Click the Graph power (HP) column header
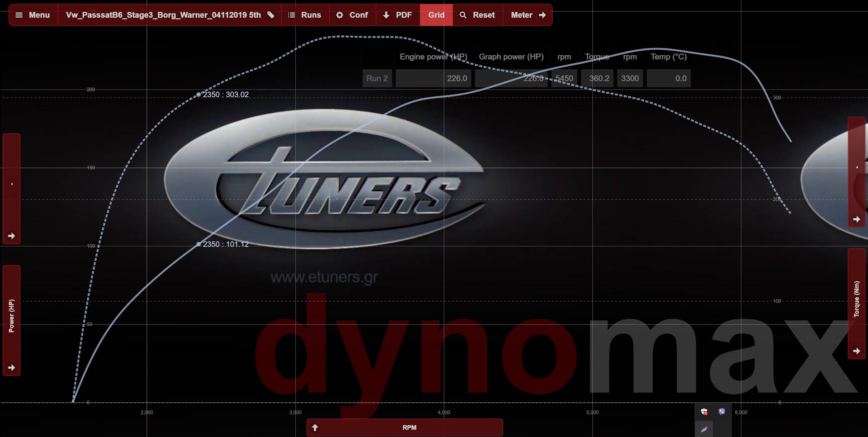868x437 pixels. click(x=511, y=57)
